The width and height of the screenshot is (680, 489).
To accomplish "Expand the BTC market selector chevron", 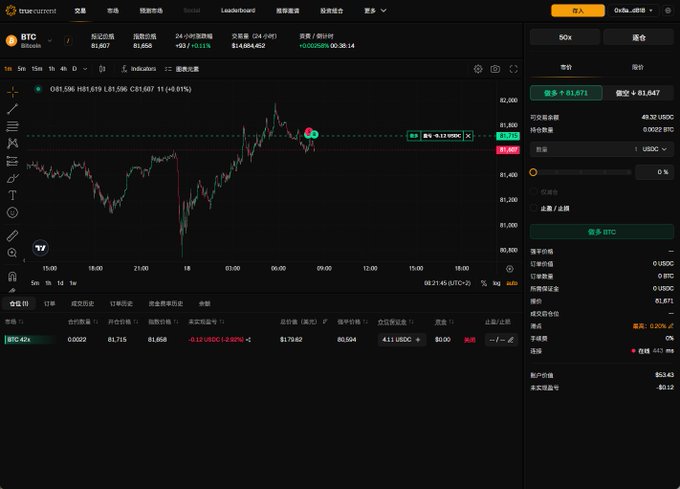I will coord(50,41).
